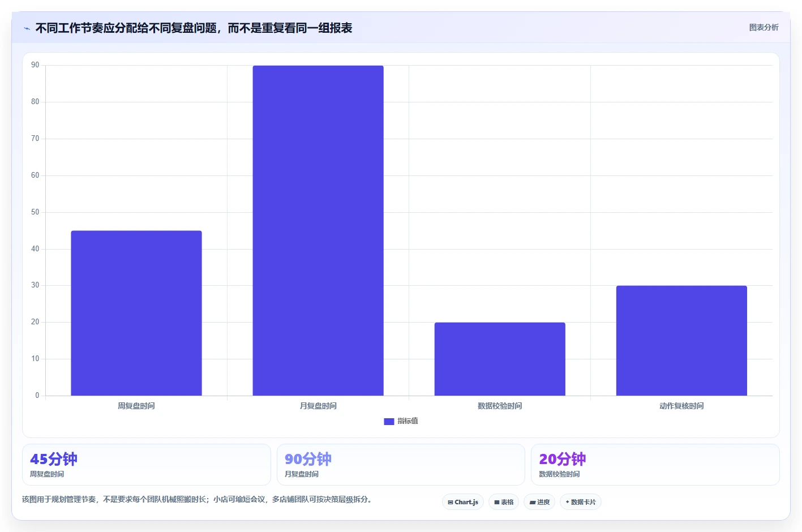Open the 20分钟 stat card
Screen dimensions: 802x532
655,465
